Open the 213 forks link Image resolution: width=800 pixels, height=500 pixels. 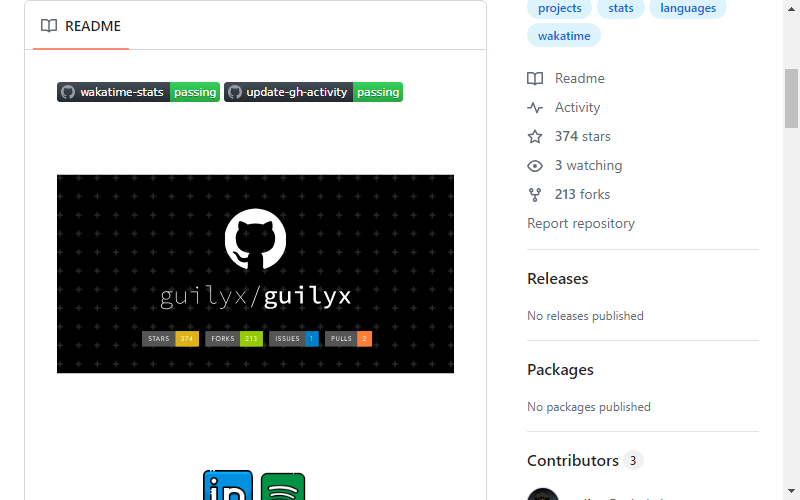[582, 195]
